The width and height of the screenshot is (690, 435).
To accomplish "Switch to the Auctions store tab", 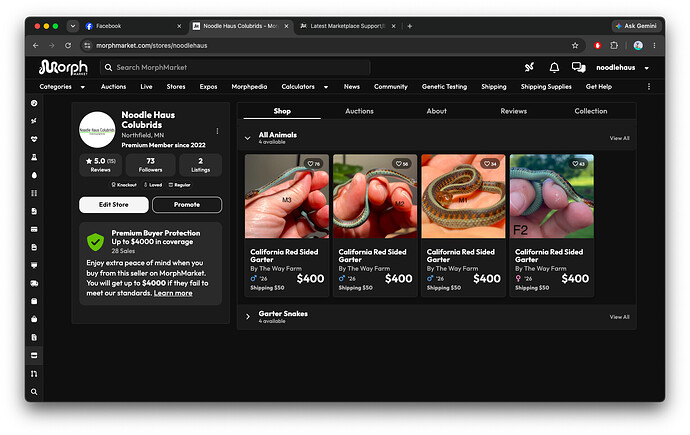I will pos(359,111).
